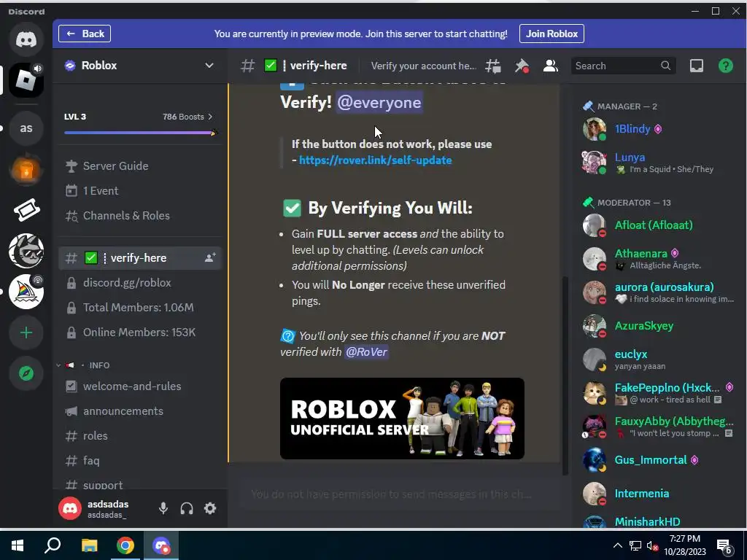Click the verify-here channel topic text

click(424, 66)
